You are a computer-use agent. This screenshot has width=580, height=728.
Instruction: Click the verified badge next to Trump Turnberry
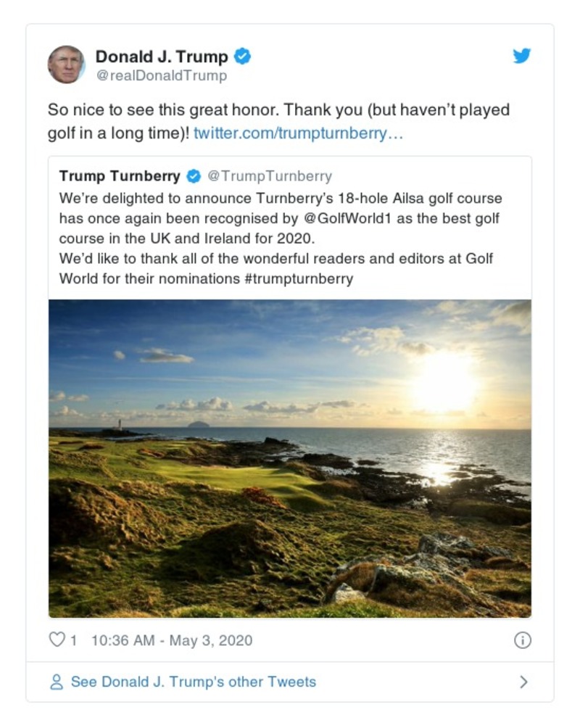coord(194,176)
